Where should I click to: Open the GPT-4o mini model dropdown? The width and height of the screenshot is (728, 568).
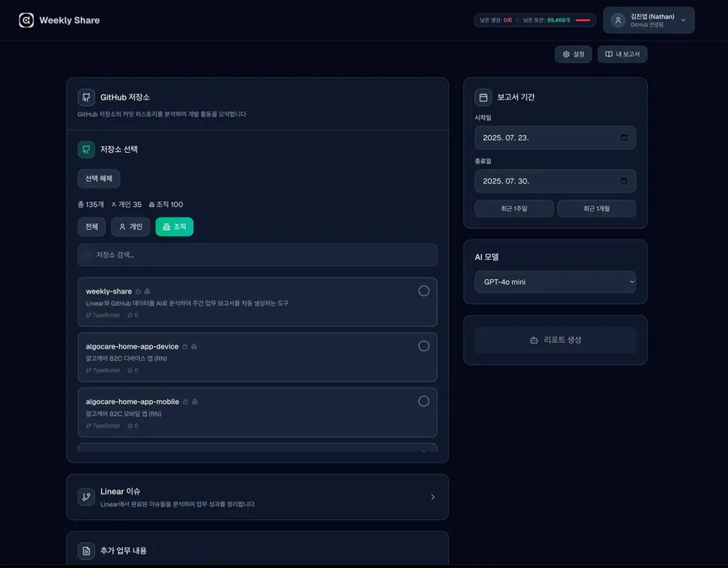[555, 282]
